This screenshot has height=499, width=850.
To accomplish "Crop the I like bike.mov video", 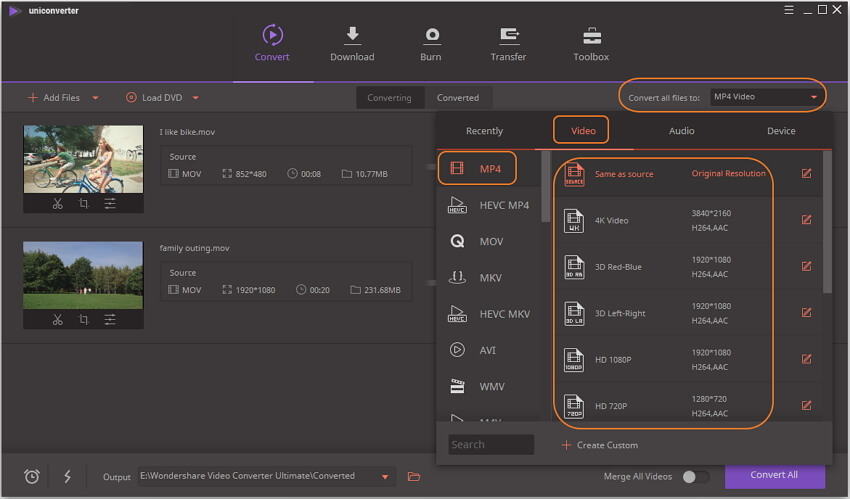I will (x=83, y=204).
